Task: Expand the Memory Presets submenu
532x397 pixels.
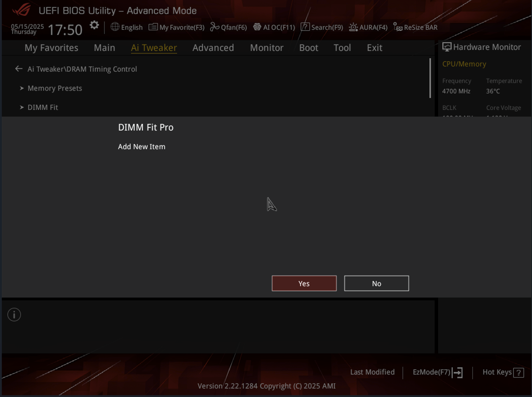Action: [54, 88]
